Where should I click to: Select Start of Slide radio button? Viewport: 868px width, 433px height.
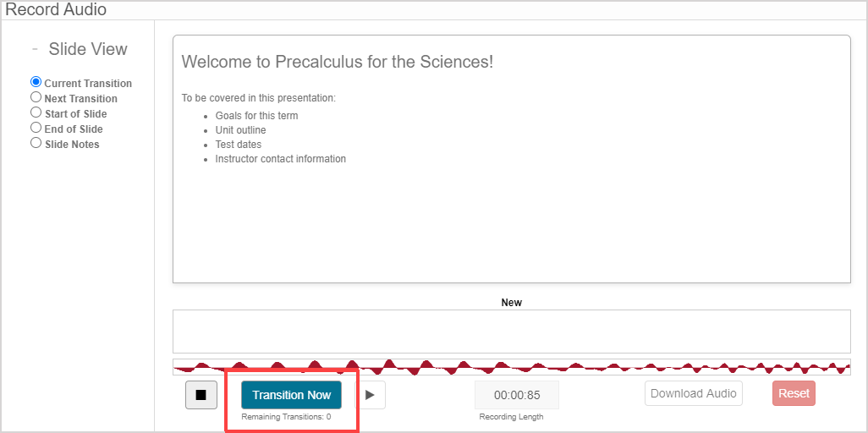(36, 113)
